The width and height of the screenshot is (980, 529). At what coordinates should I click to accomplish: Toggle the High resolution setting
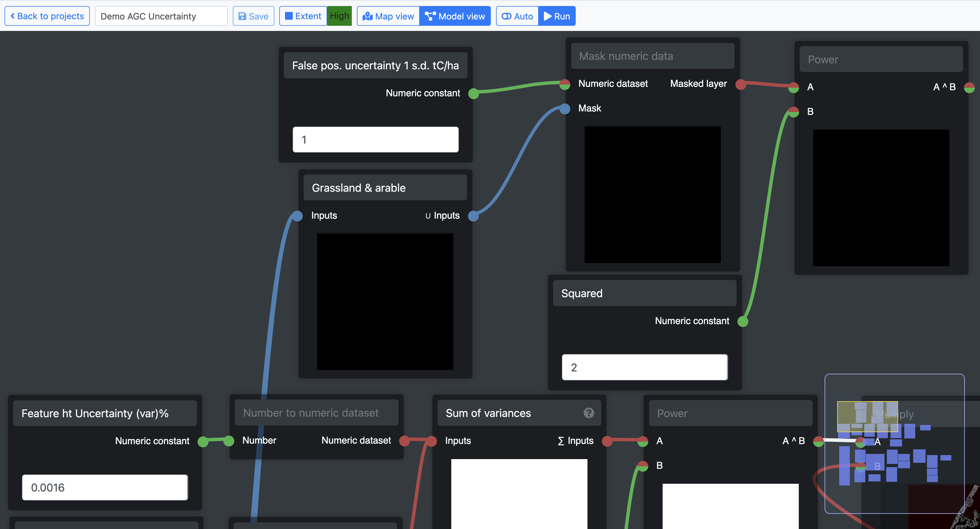point(339,16)
